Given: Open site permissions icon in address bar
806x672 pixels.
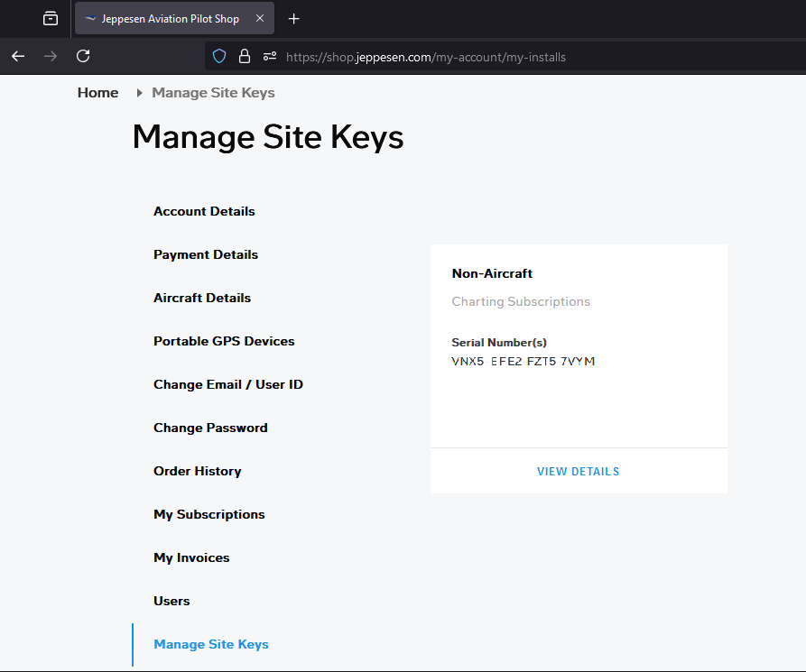Looking at the screenshot, I should coord(269,57).
